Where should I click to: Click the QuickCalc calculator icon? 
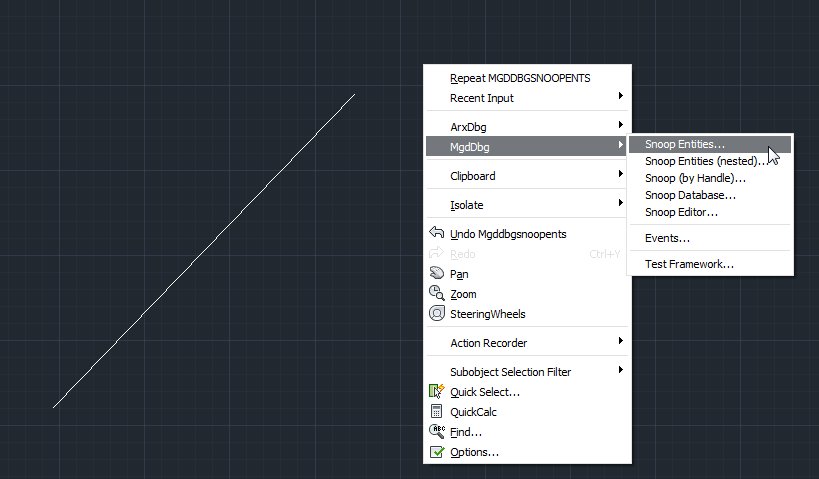tap(437, 411)
